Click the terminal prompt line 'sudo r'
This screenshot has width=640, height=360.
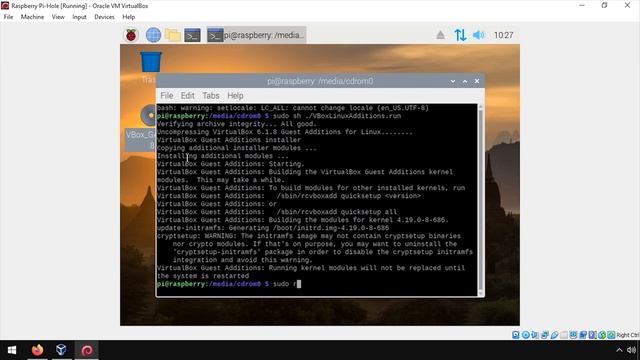pyautogui.click(x=229, y=284)
